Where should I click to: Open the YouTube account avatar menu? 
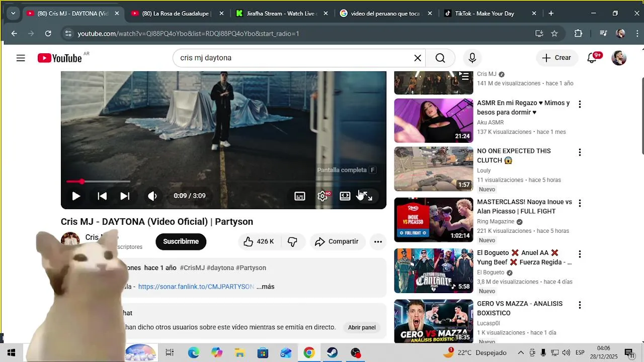click(619, 58)
